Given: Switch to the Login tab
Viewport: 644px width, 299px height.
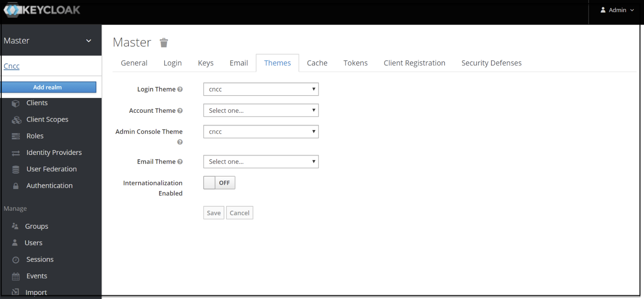Looking at the screenshot, I should tap(173, 63).
